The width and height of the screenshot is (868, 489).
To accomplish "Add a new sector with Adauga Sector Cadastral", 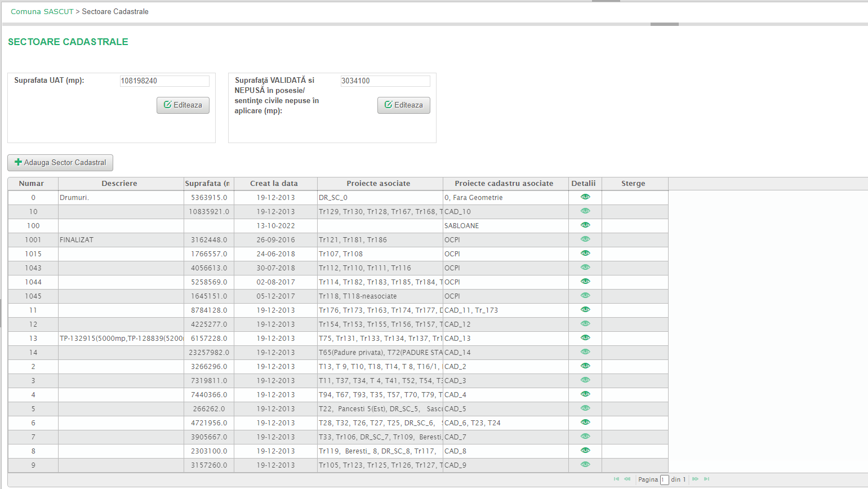I will [x=60, y=163].
